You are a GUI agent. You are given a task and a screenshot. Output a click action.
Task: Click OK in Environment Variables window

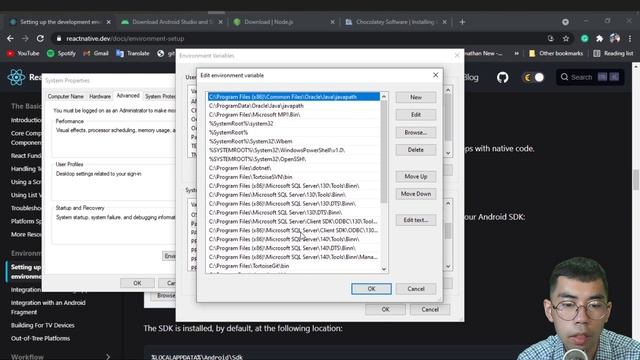point(385,309)
